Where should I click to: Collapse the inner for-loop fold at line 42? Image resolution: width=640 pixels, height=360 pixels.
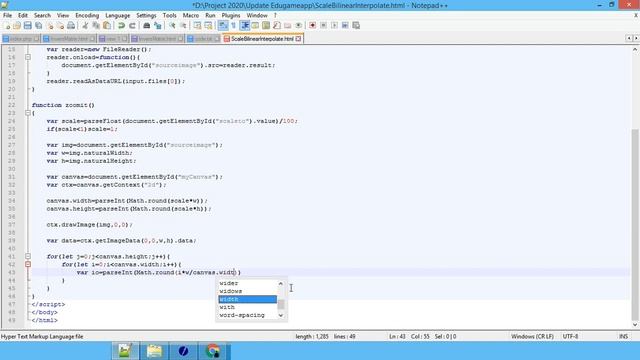click(28, 264)
